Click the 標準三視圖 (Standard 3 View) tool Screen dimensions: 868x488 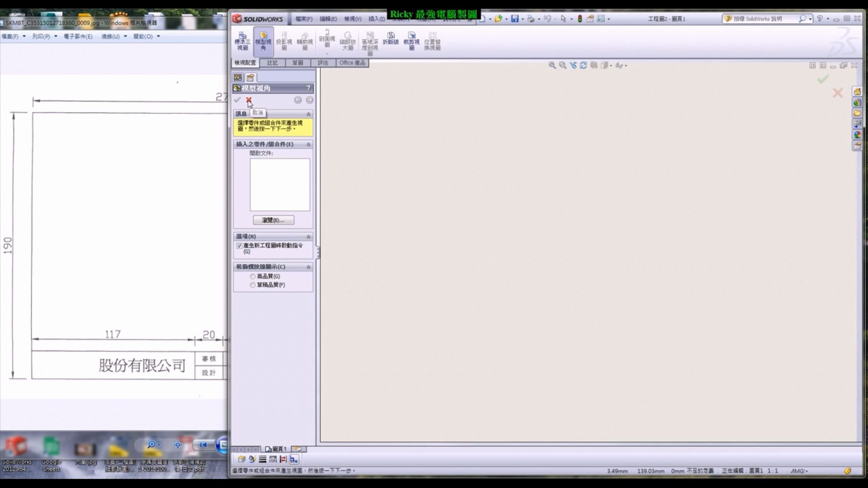click(x=242, y=41)
